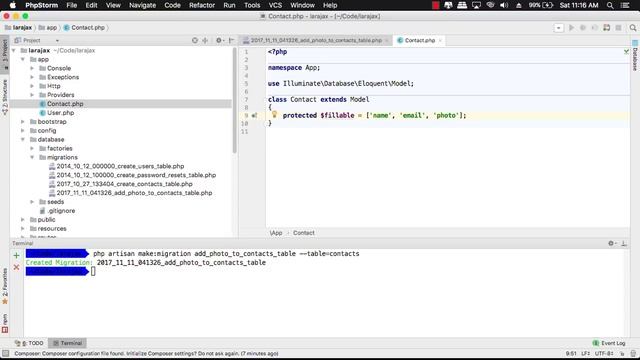The height and width of the screenshot is (360, 640).
Task: Click the UTF-8 encoding in status bar
Action: 604,353
